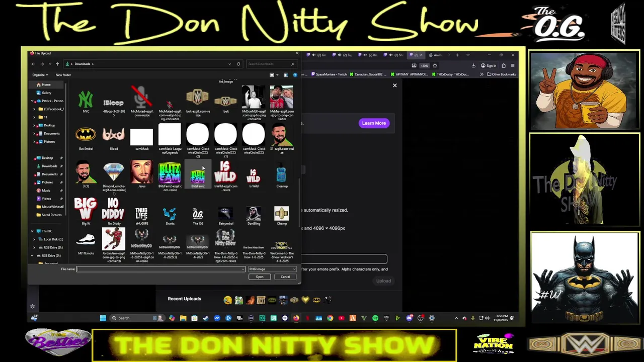Click the Upload button in Twitch page
This screenshot has height=362, width=644.
pos(383,281)
